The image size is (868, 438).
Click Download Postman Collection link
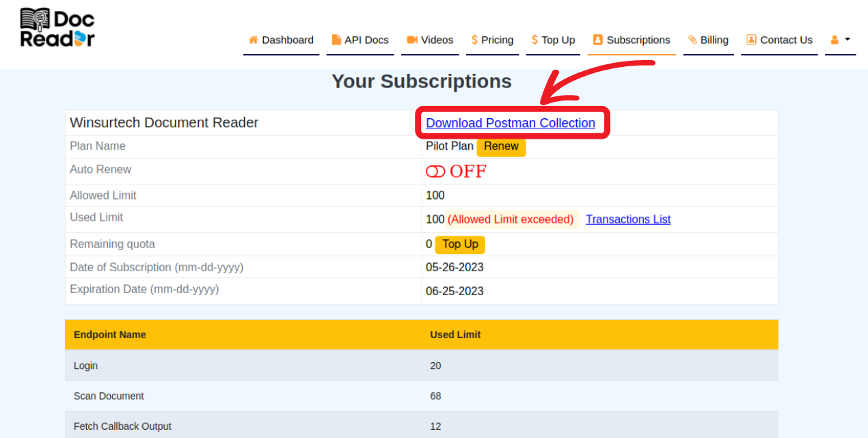tap(511, 123)
